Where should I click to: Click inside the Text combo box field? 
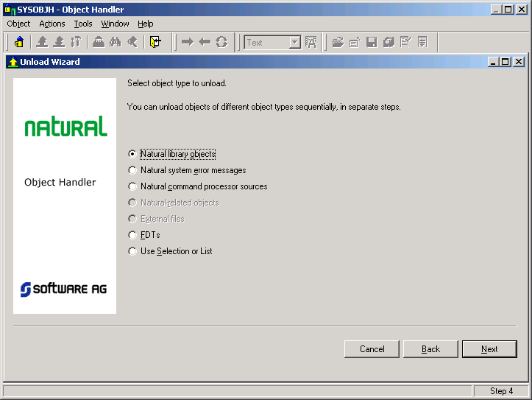coord(267,43)
